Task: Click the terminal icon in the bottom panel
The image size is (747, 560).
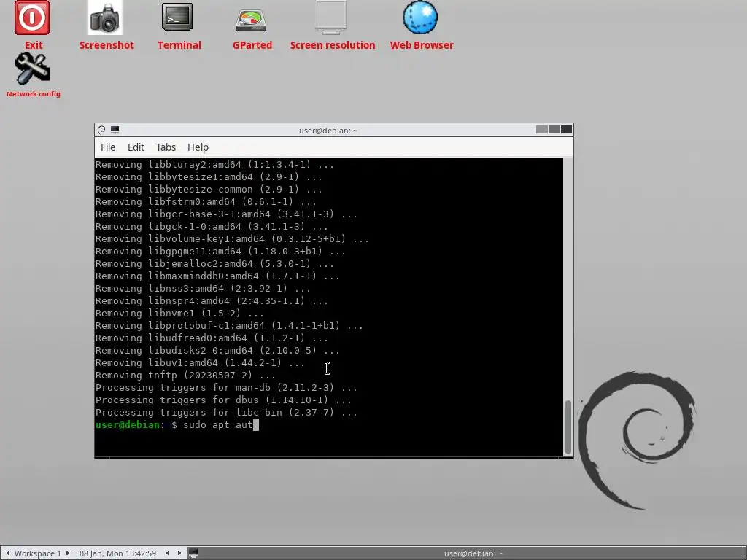Action: click(x=193, y=553)
